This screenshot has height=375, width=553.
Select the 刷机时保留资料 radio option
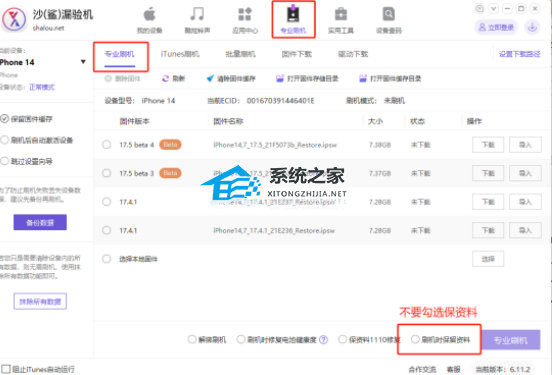415,339
